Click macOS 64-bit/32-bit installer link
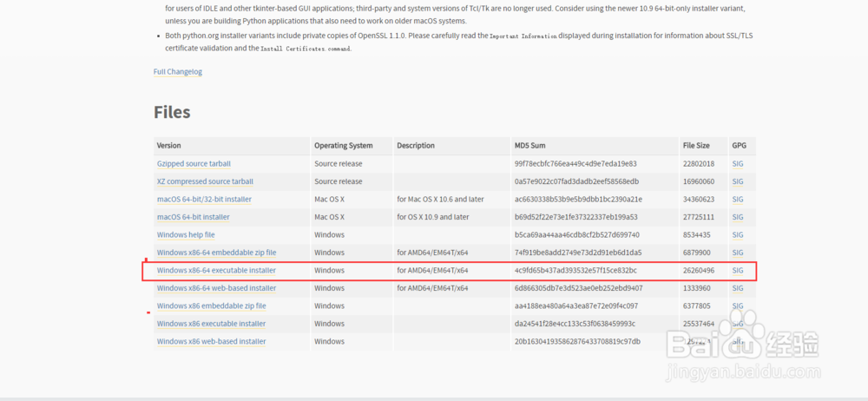 [x=204, y=199]
